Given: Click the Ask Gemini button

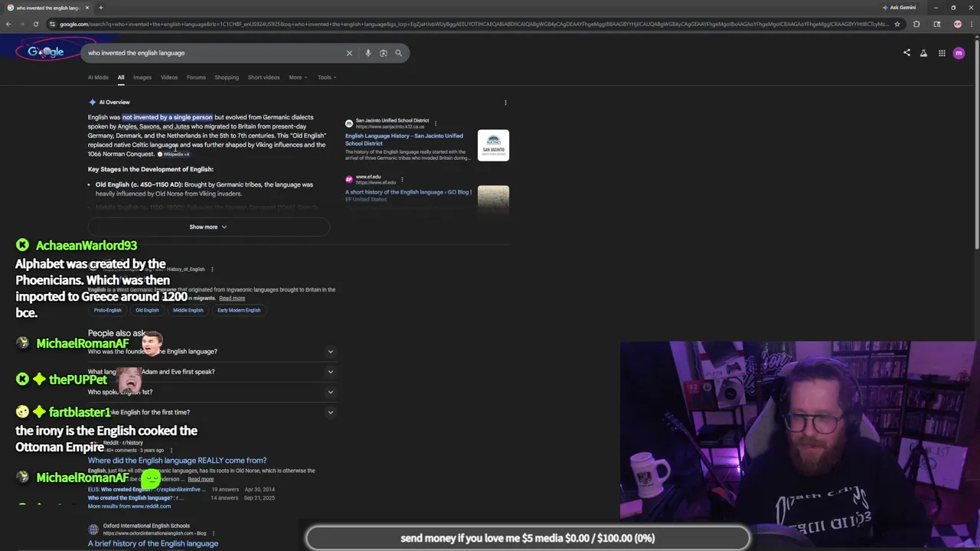Looking at the screenshot, I should (899, 8).
